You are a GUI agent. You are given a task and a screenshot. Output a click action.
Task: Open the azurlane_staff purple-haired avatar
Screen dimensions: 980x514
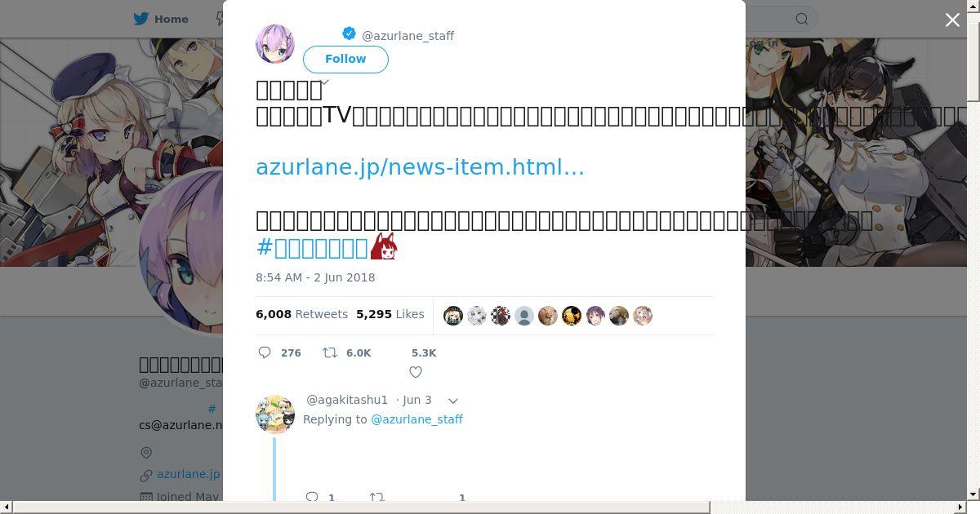coord(275,44)
